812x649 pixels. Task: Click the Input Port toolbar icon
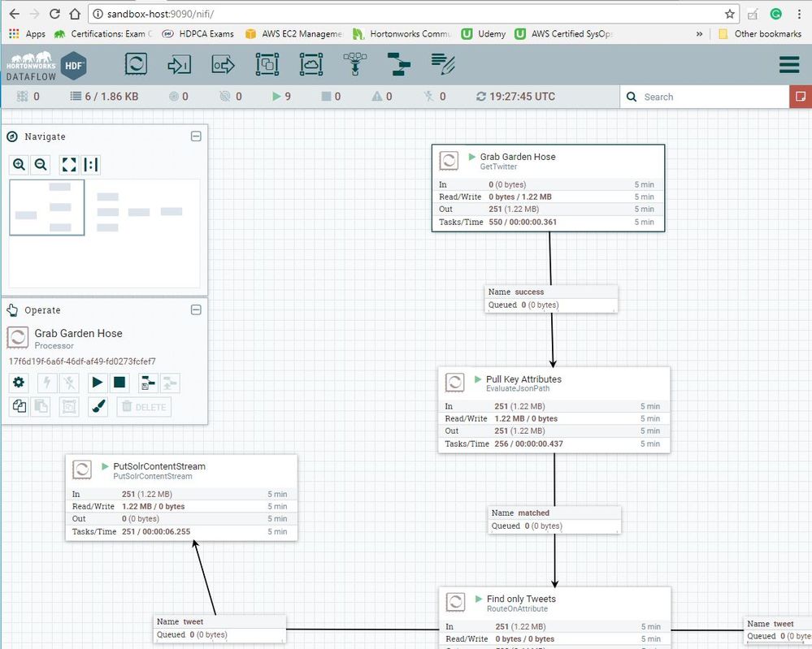click(179, 65)
